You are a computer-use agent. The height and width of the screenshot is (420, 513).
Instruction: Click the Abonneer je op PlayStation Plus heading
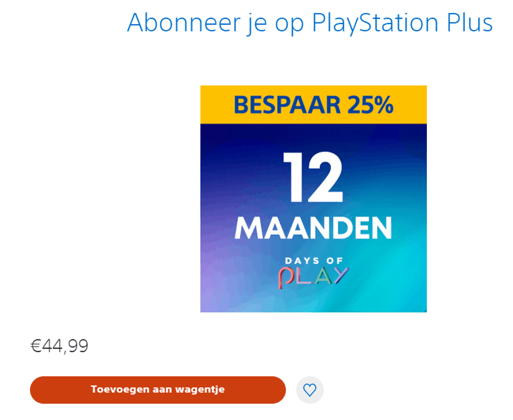(x=310, y=23)
